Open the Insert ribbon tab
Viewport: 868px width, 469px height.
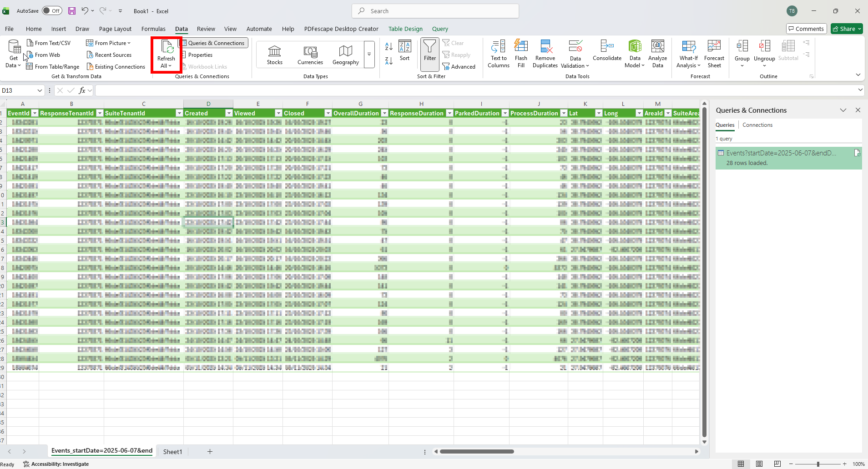coord(59,29)
